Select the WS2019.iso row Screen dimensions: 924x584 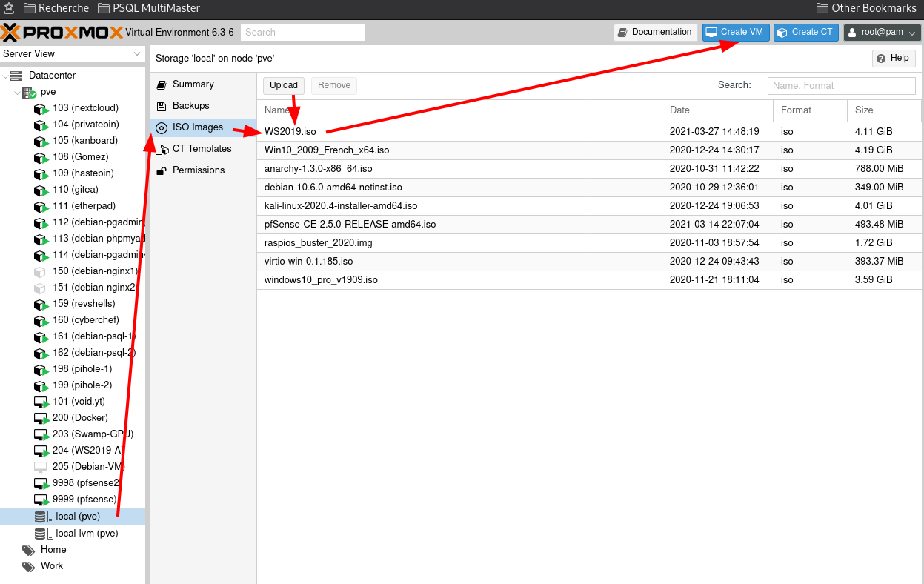tap(589, 132)
